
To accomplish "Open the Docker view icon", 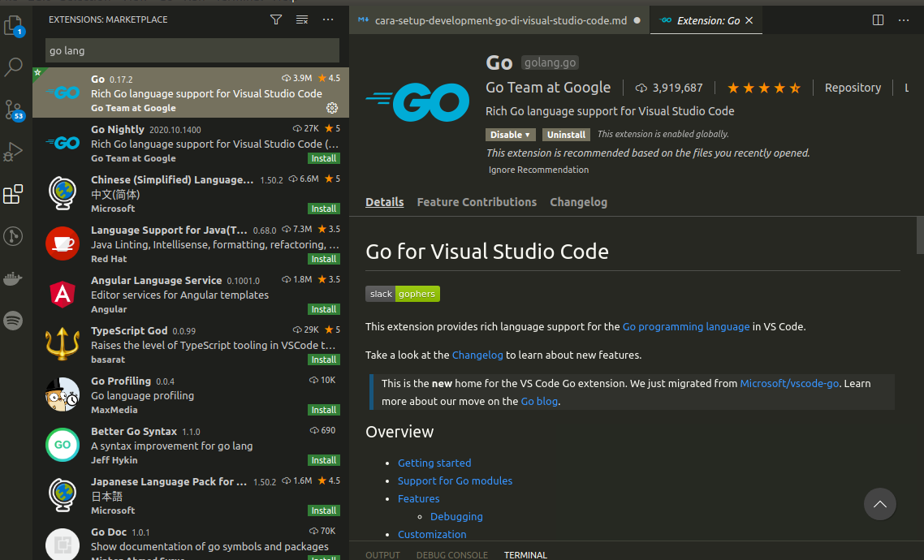I will click(x=13, y=278).
